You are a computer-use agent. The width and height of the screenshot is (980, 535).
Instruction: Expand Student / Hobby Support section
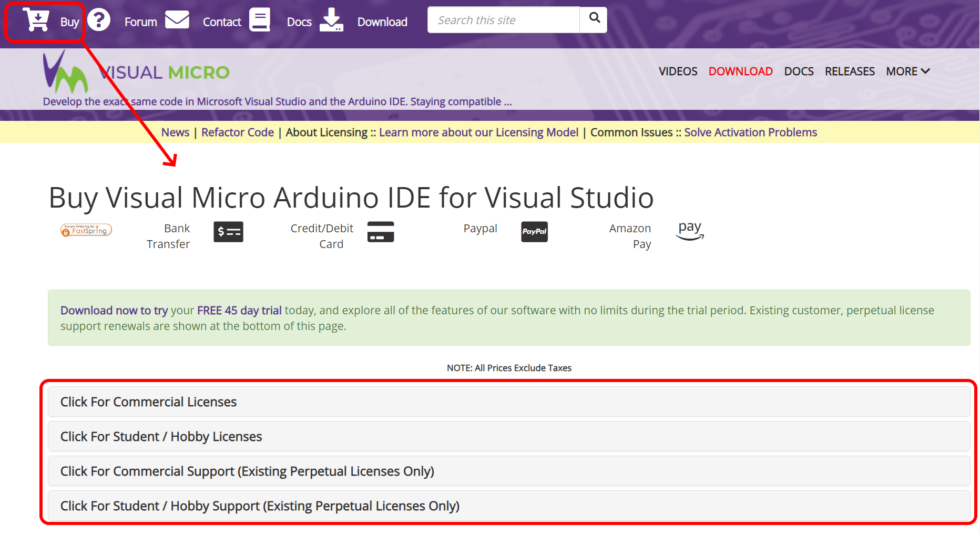[509, 506]
